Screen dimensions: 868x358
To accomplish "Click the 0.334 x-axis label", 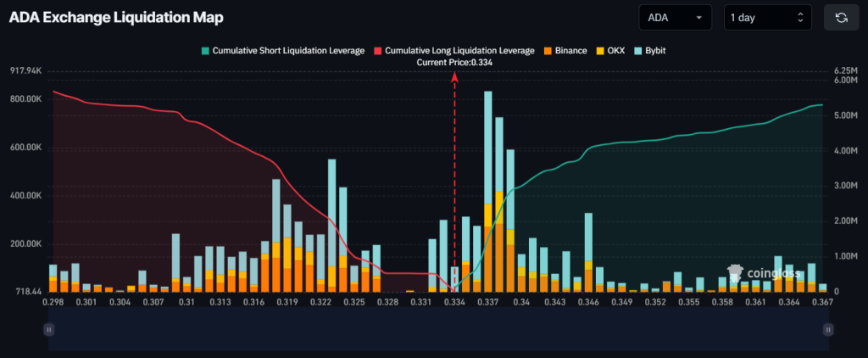I will coord(454,303).
